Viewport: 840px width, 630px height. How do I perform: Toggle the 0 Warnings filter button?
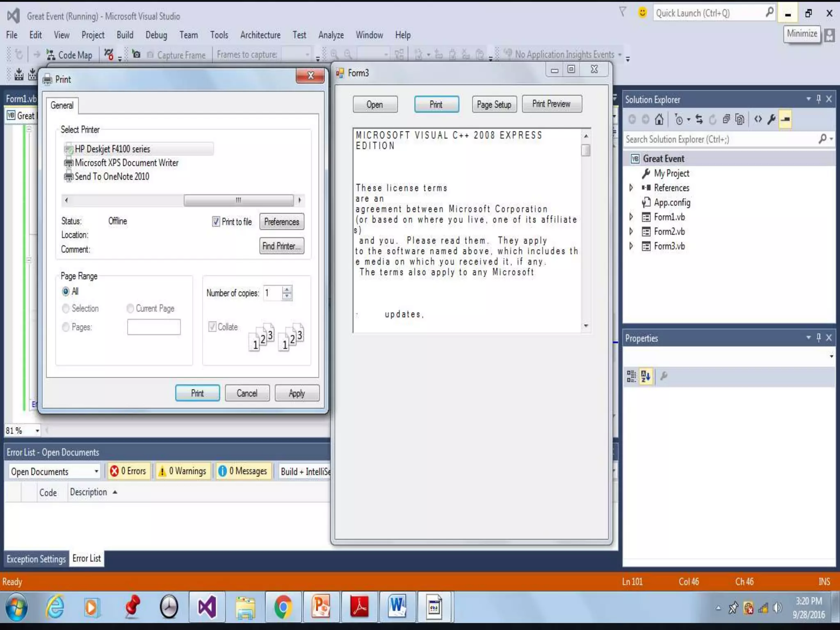183,471
